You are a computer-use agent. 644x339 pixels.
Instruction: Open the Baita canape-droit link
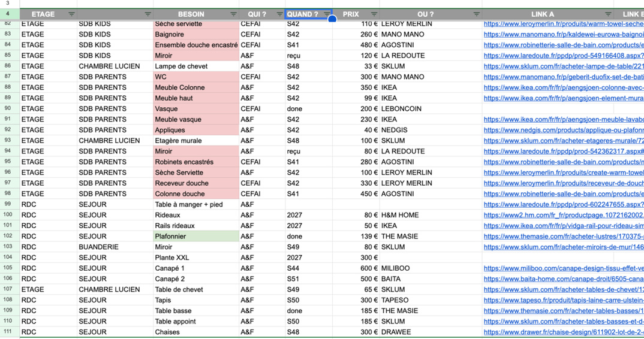564,279
